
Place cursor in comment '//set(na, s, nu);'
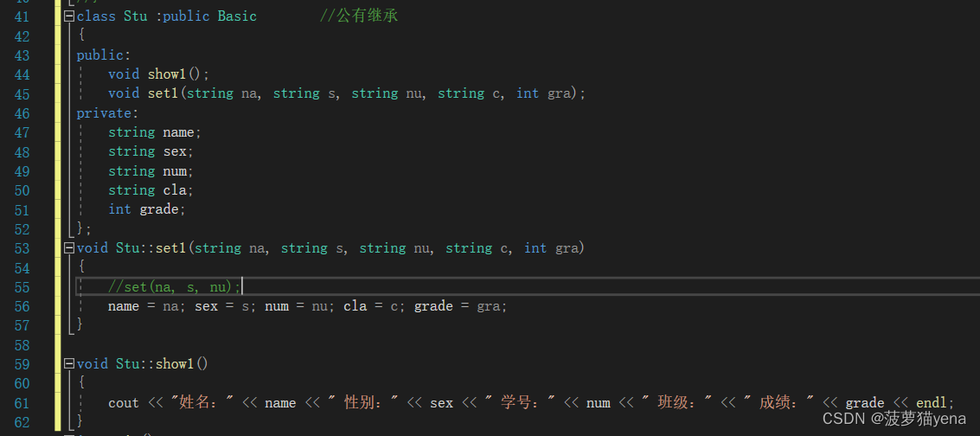pos(175,286)
